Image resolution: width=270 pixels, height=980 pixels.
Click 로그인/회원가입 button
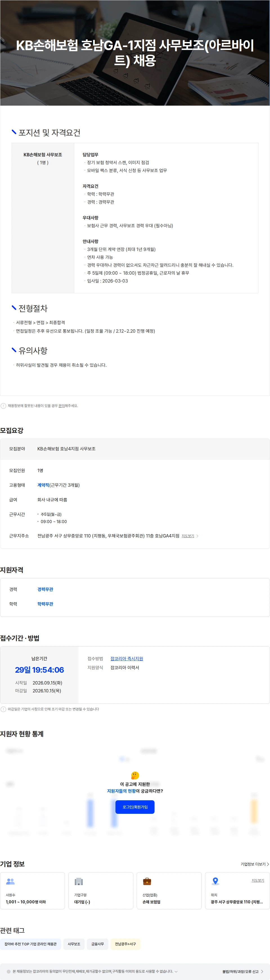(x=135, y=807)
